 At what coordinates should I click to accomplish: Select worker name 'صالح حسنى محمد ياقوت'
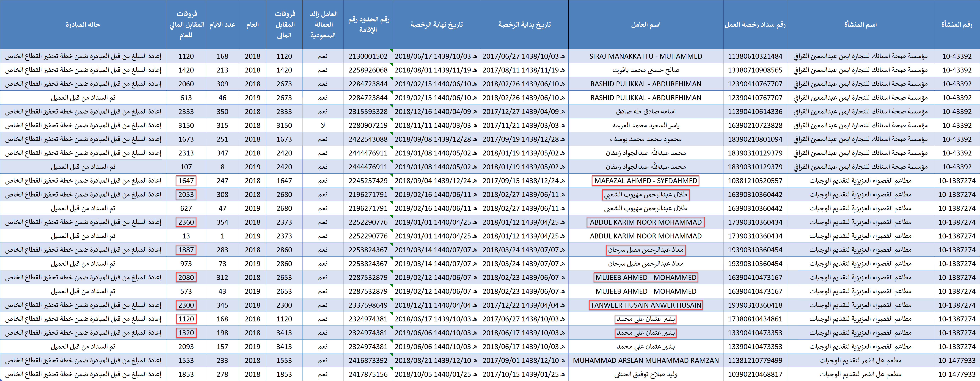coord(646,70)
